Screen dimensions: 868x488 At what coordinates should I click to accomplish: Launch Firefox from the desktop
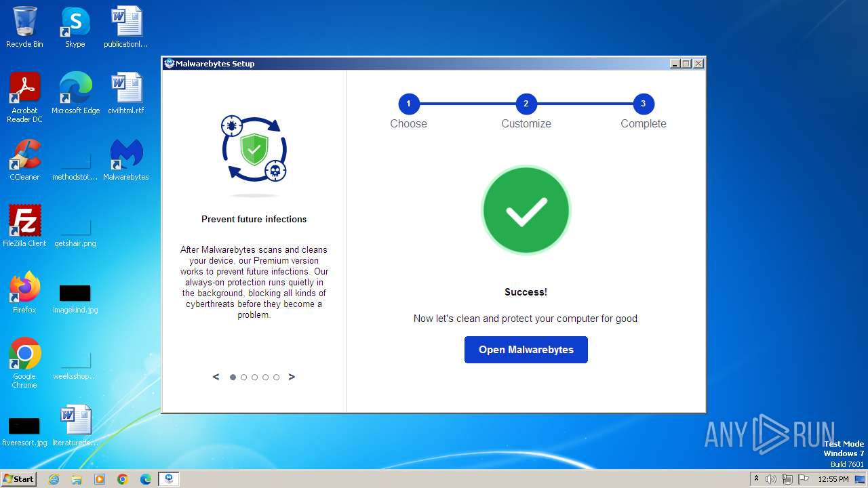(x=24, y=293)
